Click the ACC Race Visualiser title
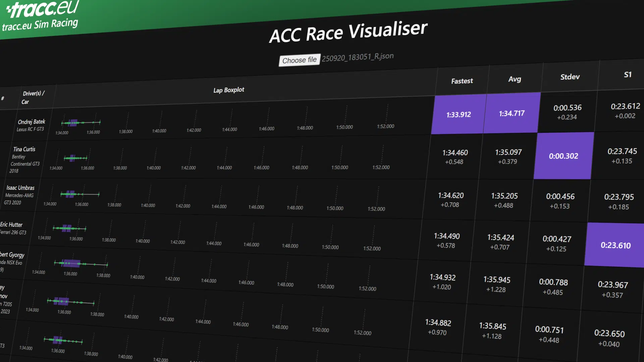The height and width of the screenshot is (362, 644). coord(348,32)
